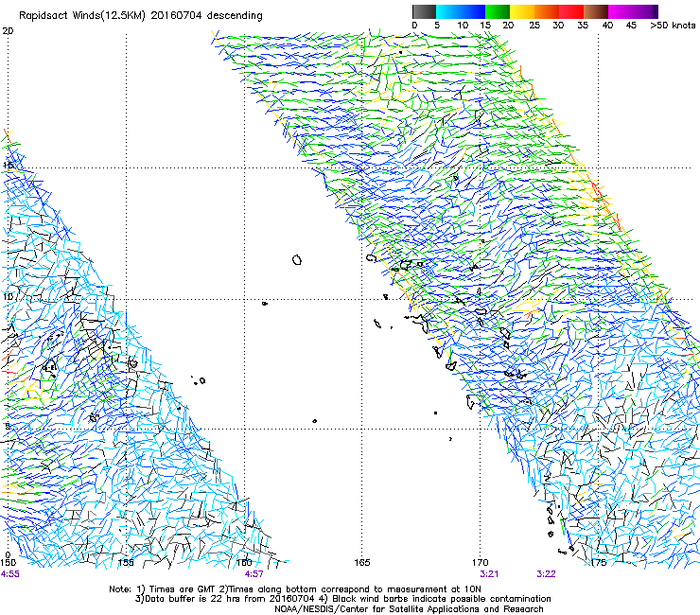
Task: Click the purple '4:57' pass time label
Action: point(254,574)
